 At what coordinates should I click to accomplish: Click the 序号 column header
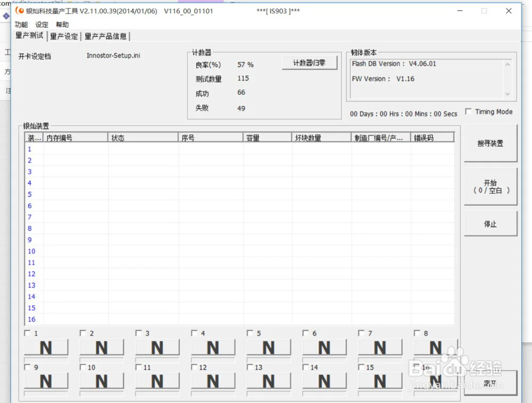(211, 138)
